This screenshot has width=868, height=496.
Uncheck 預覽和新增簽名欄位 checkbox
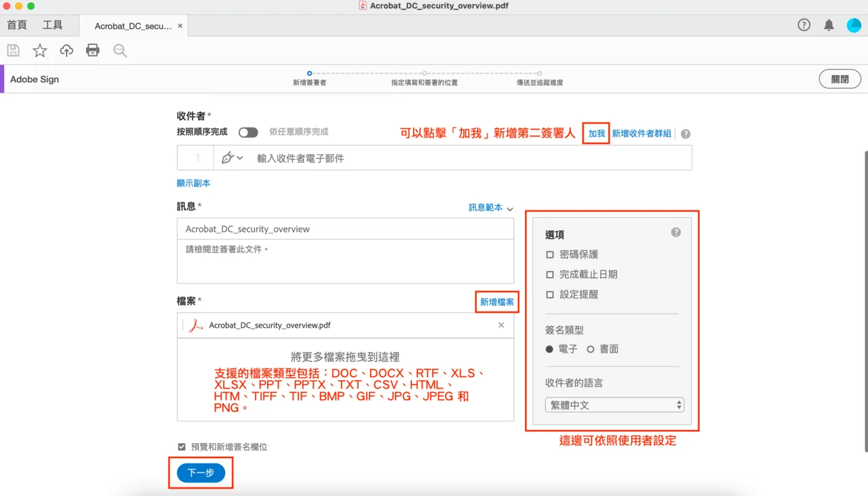[181, 446]
